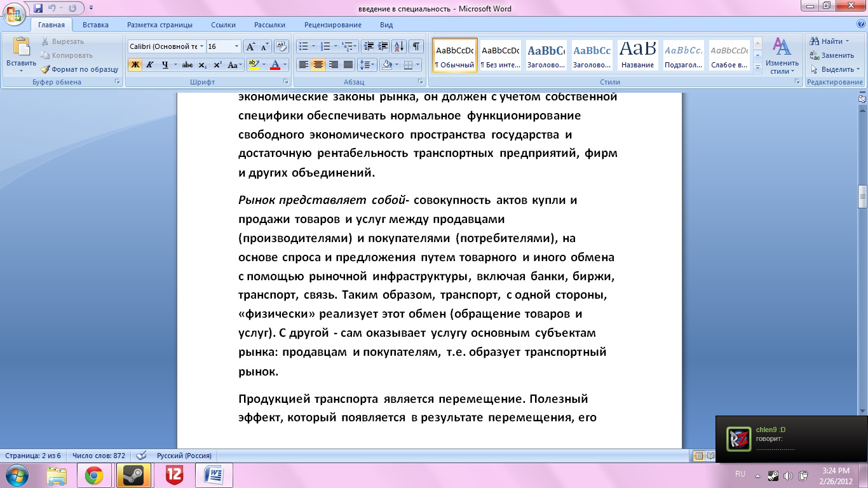The height and width of the screenshot is (488, 868).
Task: Open the Calibri font name dropdown
Action: [x=201, y=46]
